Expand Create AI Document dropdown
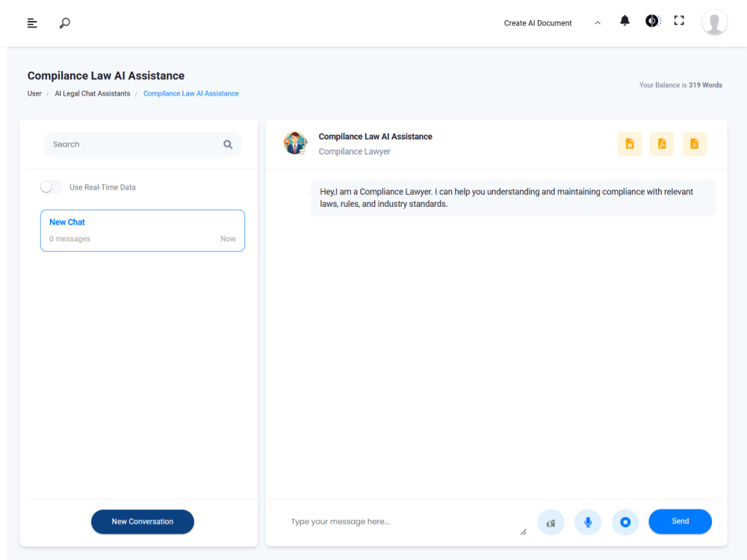This screenshot has width=747, height=560. click(552, 23)
